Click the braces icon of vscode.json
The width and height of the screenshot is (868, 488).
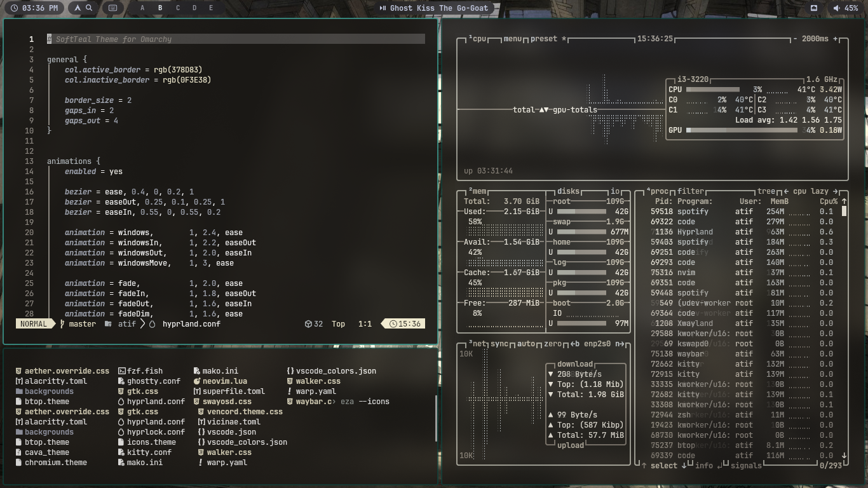pos(201,432)
